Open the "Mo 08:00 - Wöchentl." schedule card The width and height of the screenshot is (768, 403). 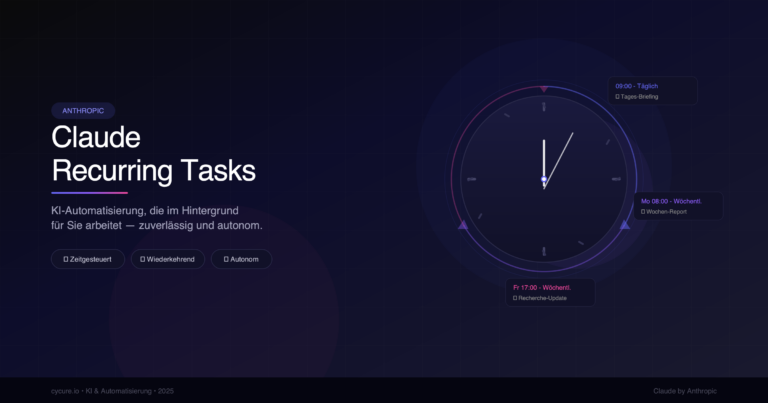tap(678, 206)
